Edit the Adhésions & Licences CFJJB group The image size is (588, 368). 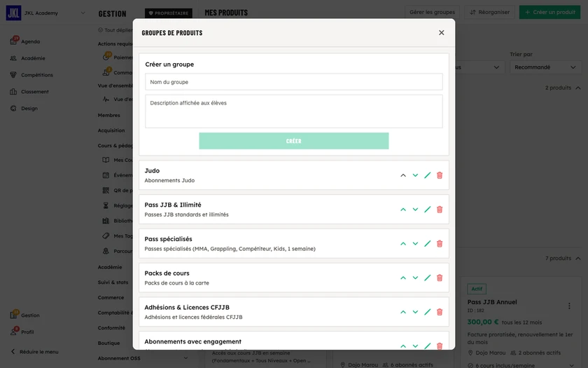pos(428,312)
